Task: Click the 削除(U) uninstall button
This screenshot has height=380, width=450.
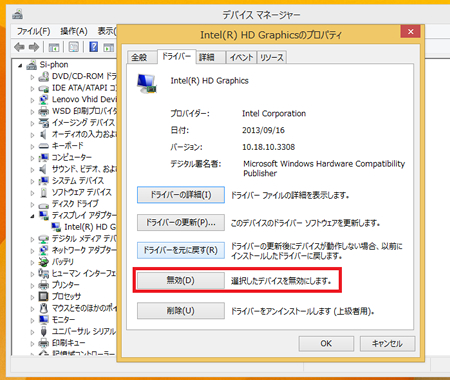Action: [x=181, y=311]
